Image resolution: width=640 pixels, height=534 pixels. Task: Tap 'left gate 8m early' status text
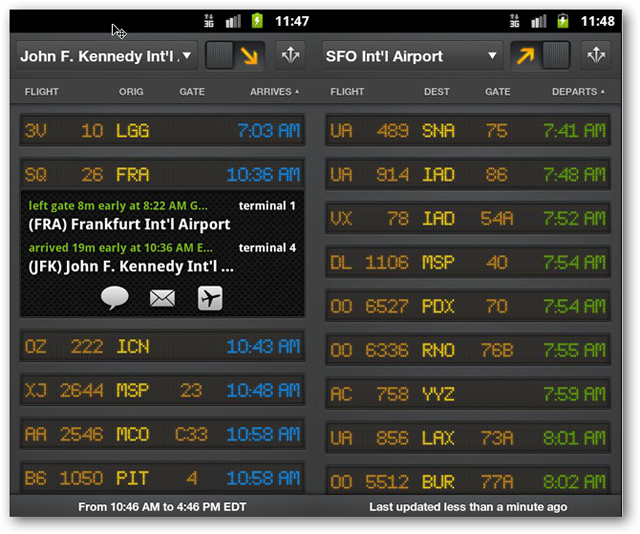118,205
